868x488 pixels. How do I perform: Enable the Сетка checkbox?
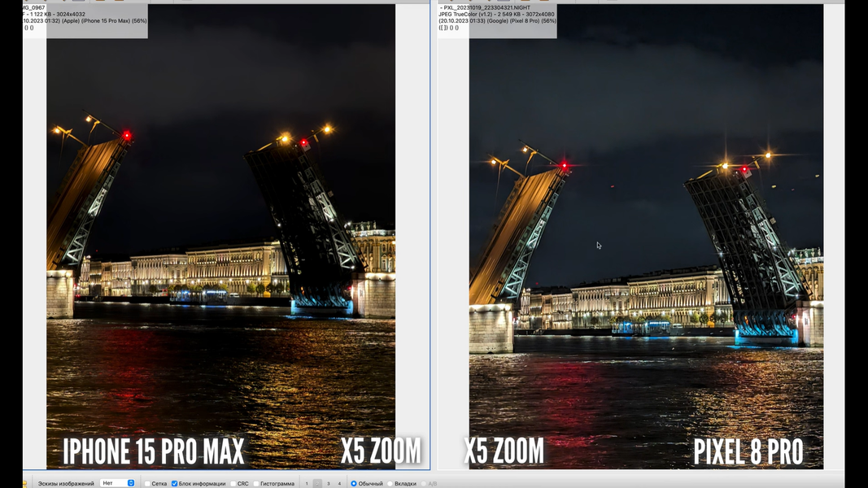(x=147, y=484)
